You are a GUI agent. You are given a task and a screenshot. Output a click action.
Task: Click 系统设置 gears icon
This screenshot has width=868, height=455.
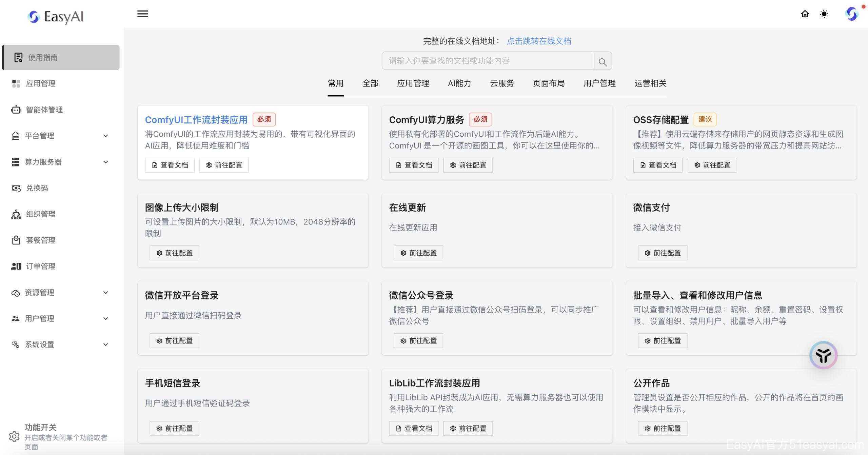click(16, 344)
